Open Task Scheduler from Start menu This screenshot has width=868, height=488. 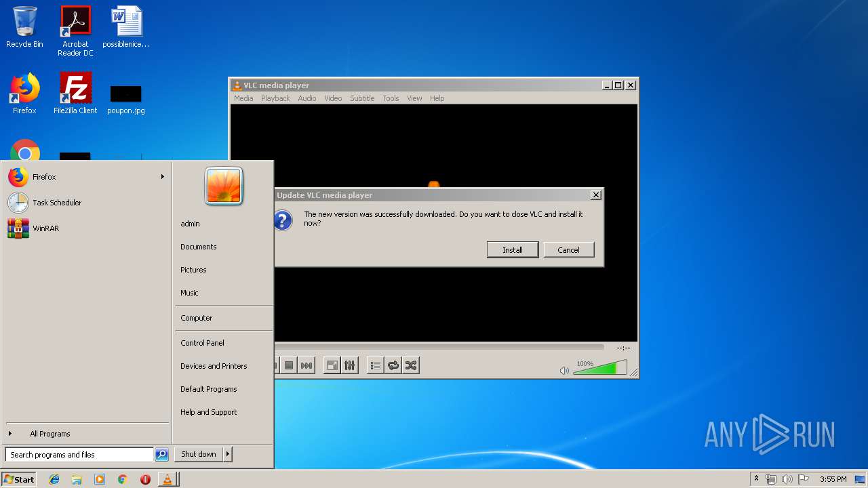[85, 203]
